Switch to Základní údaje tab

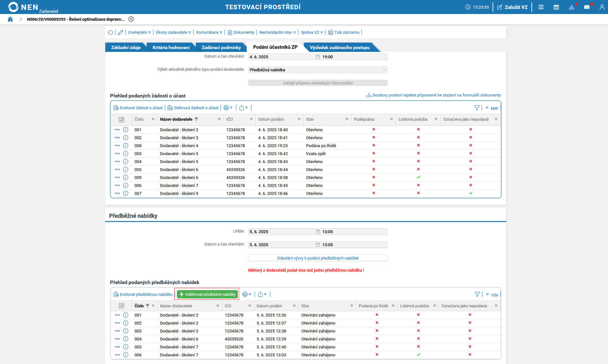pyautogui.click(x=126, y=47)
